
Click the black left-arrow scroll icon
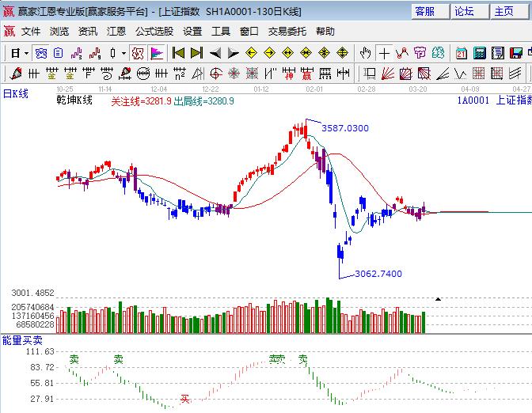click(215, 53)
